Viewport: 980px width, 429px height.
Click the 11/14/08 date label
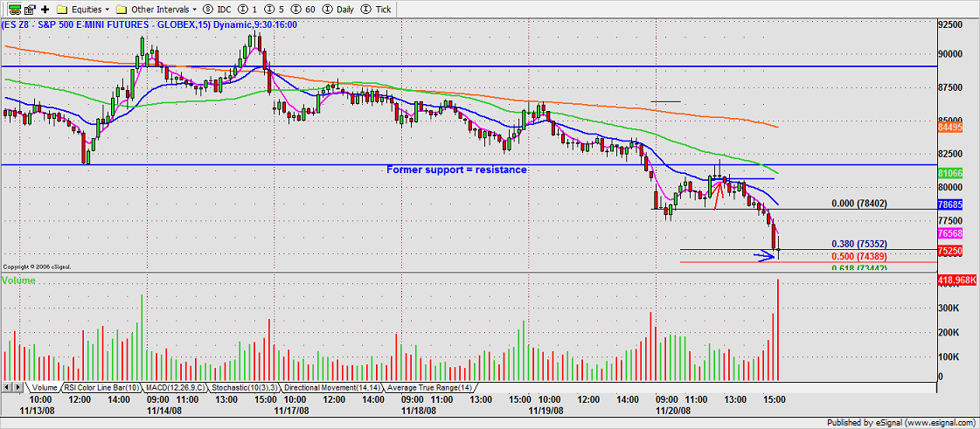tap(165, 411)
